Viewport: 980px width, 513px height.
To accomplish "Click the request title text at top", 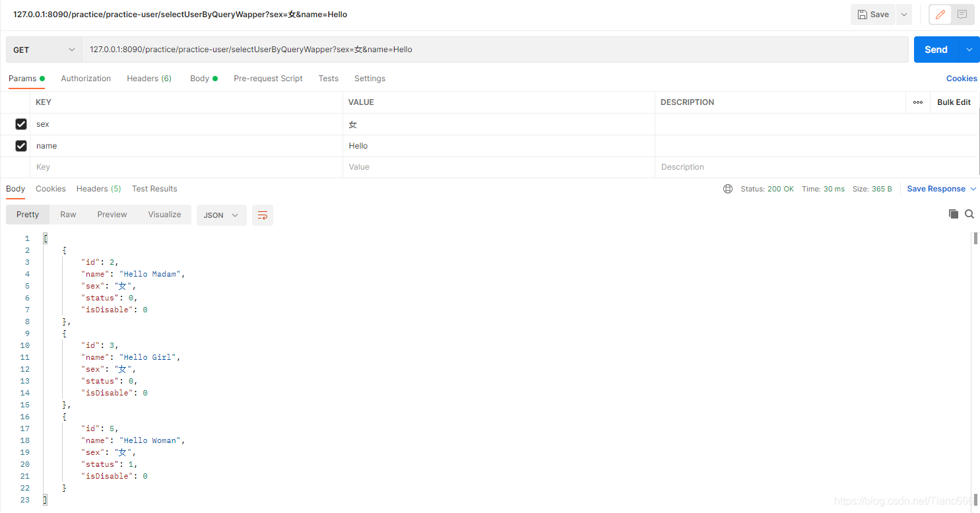I will [x=180, y=15].
